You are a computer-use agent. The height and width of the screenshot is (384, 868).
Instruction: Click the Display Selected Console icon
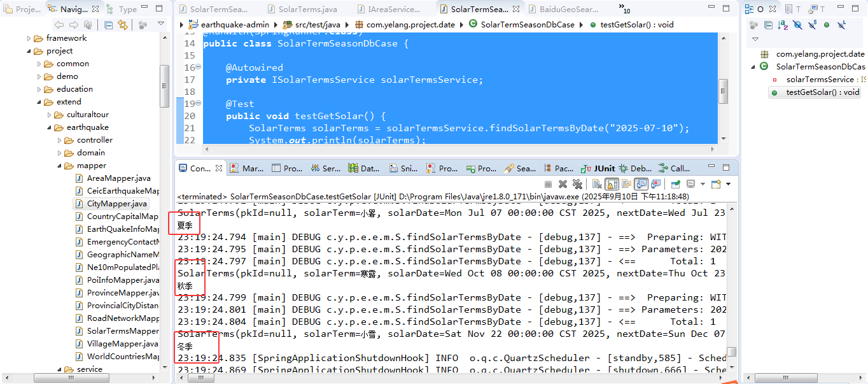tap(690, 184)
